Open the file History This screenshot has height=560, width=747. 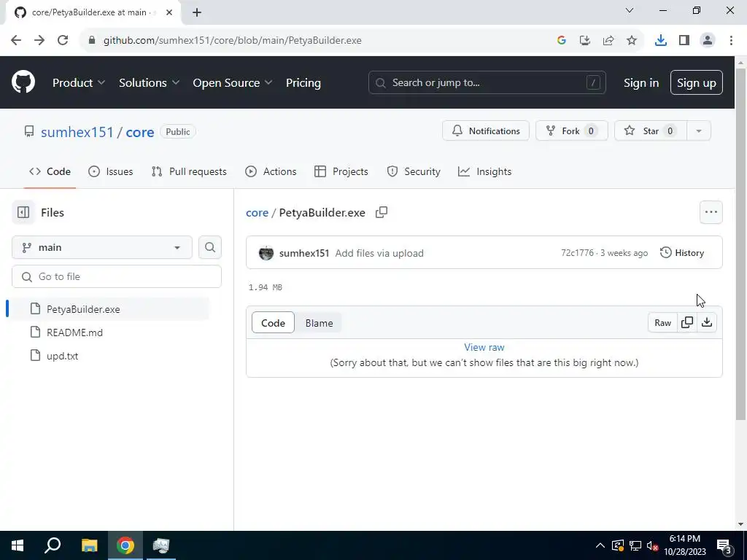[x=682, y=253]
